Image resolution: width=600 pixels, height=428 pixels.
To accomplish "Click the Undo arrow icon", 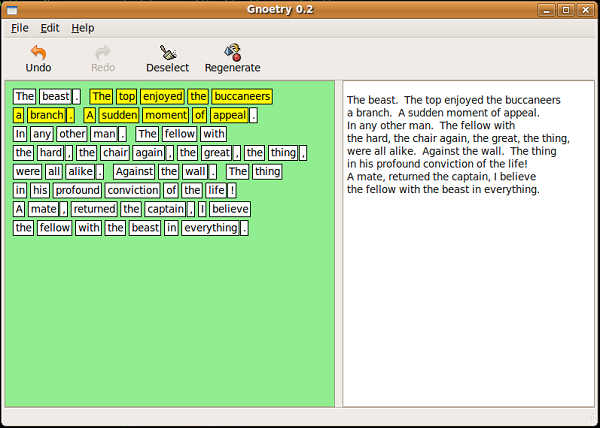I will [38, 52].
